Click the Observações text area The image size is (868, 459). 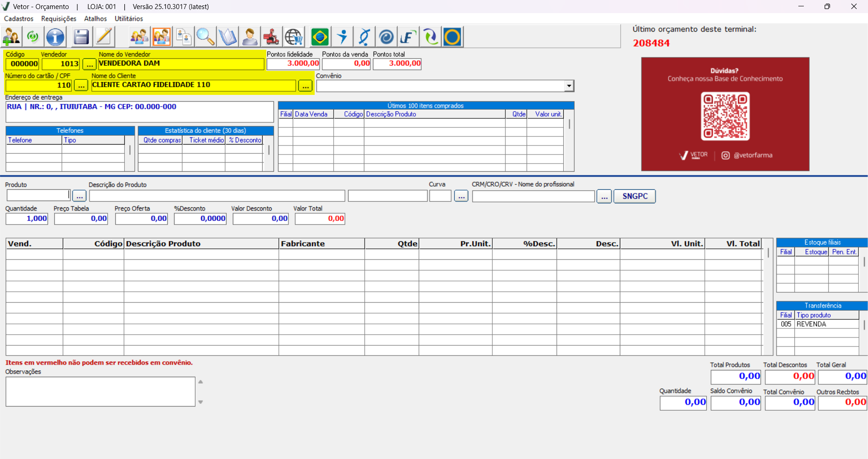[100, 392]
